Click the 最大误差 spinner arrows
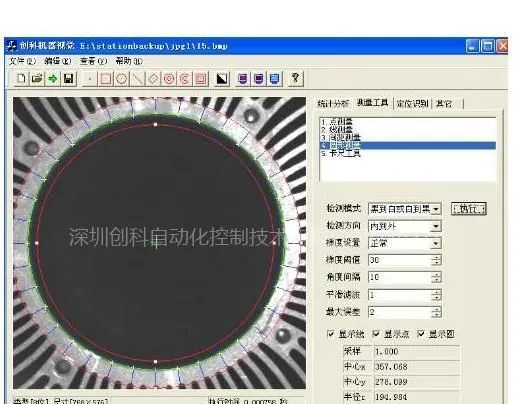The width and height of the screenshot is (515, 404). pyautogui.click(x=436, y=312)
